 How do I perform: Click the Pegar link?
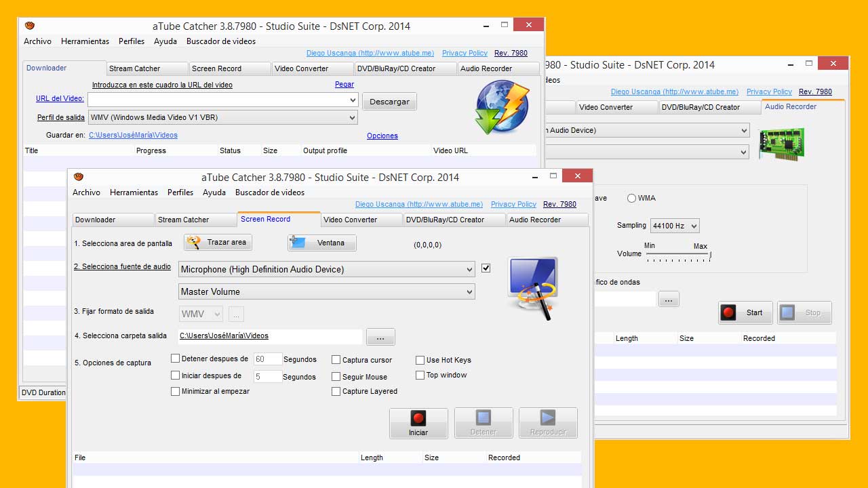[344, 85]
